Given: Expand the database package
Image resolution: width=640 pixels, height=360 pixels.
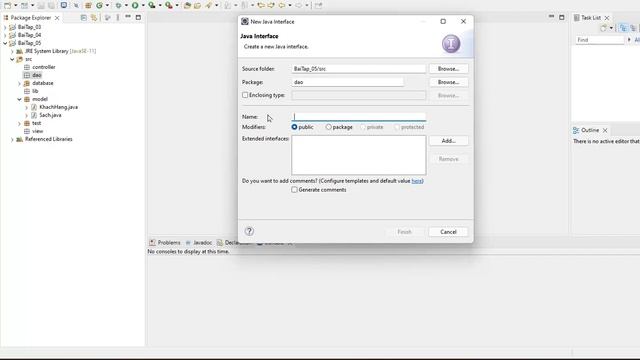Looking at the screenshot, I should pyautogui.click(x=19, y=83).
